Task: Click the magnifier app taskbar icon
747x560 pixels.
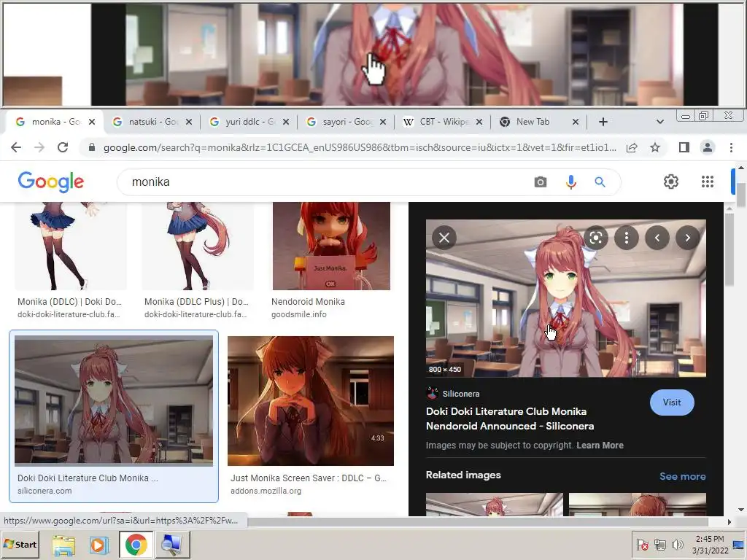Action: (171, 545)
